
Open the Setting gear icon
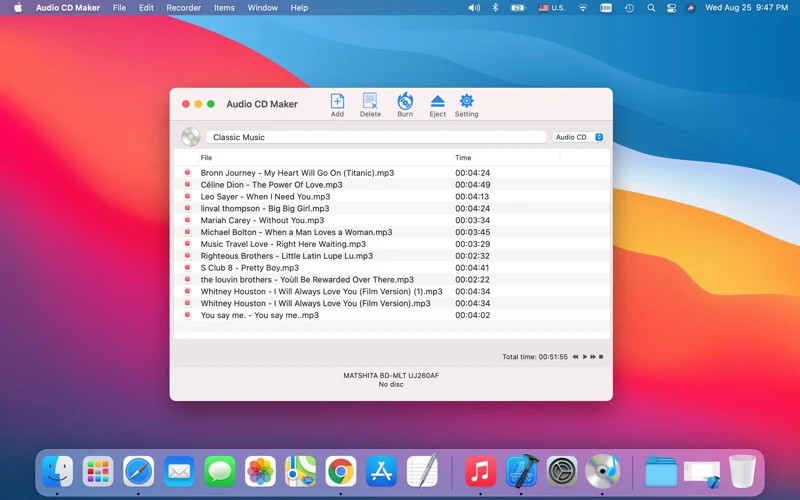[x=466, y=101]
